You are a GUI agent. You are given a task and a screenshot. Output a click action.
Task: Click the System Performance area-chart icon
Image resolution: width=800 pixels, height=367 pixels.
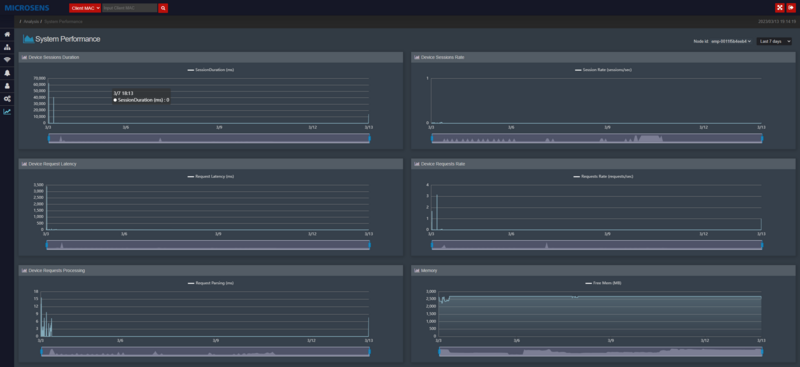(x=28, y=39)
